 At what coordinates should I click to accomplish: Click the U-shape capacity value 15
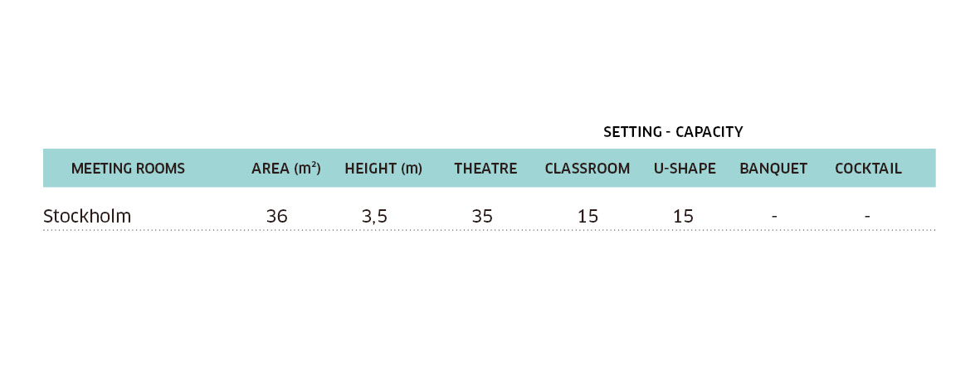683,216
